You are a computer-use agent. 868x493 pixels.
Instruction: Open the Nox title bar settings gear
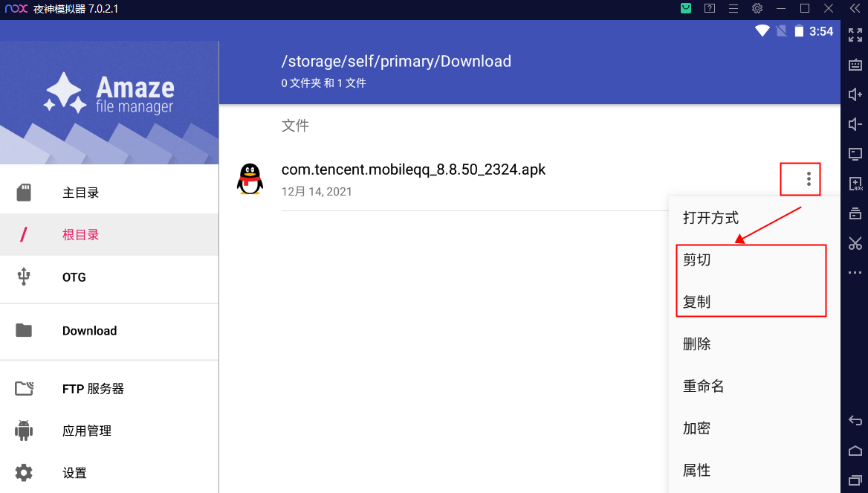click(x=757, y=8)
